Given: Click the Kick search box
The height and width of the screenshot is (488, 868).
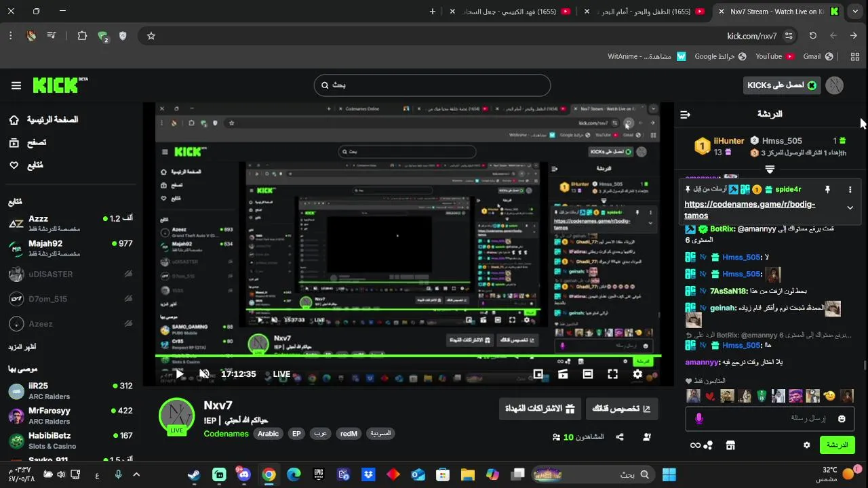Looking at the screenshot, I should [432, 85].
